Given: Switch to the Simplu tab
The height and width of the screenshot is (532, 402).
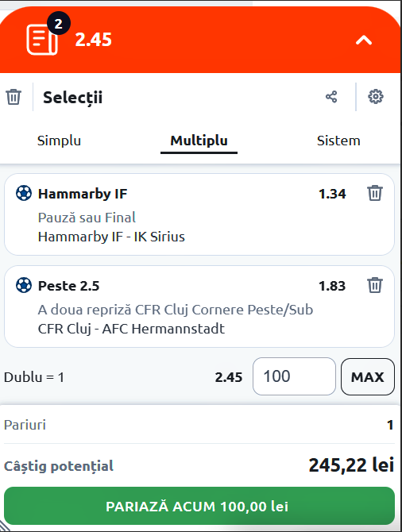Looking at the screenshot, I should pyautogui.click(x=59, y=141).
